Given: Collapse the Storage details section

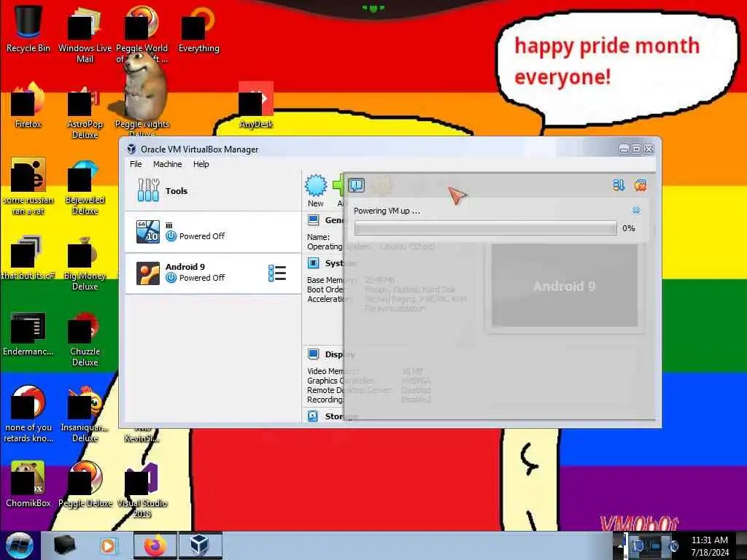Looking at the screenshot, I should tap(313, 416).
